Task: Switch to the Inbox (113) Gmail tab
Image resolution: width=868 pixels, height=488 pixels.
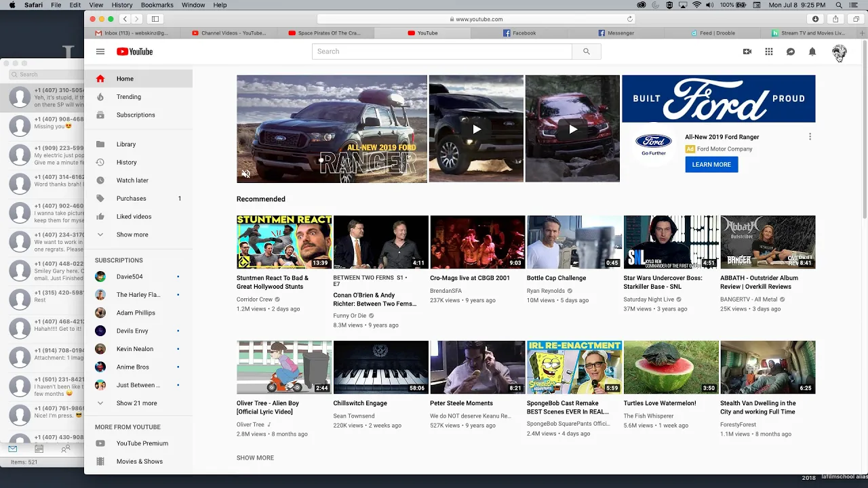Action: click(132, 33)
